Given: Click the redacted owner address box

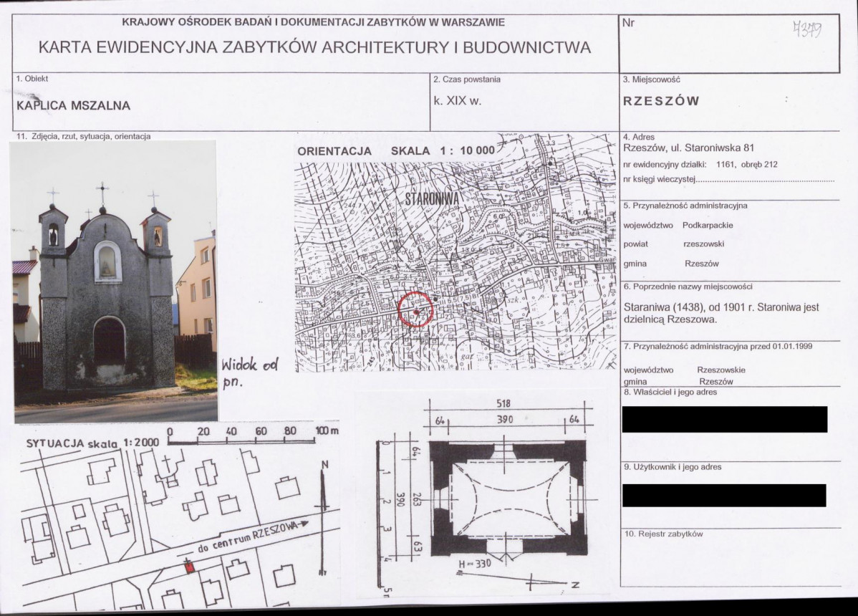Looking at the screenshot, I should tap(725, 419).
